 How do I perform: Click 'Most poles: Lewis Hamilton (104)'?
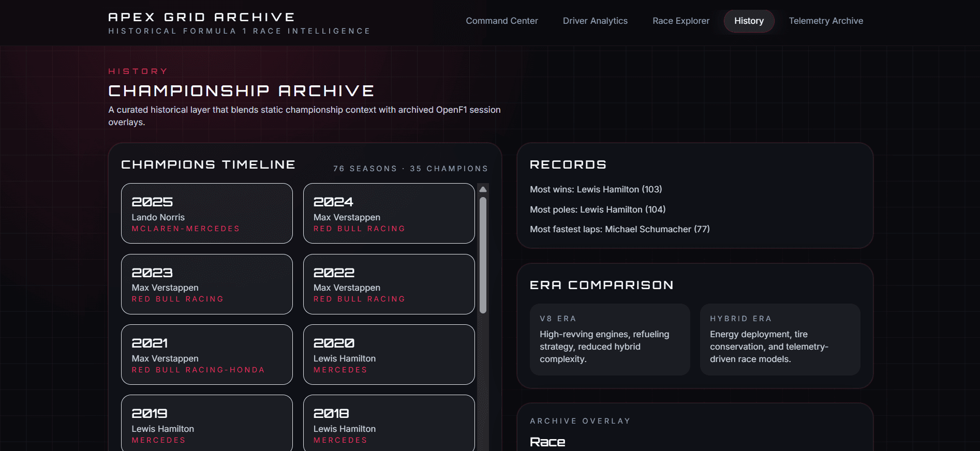click(598, 209)
